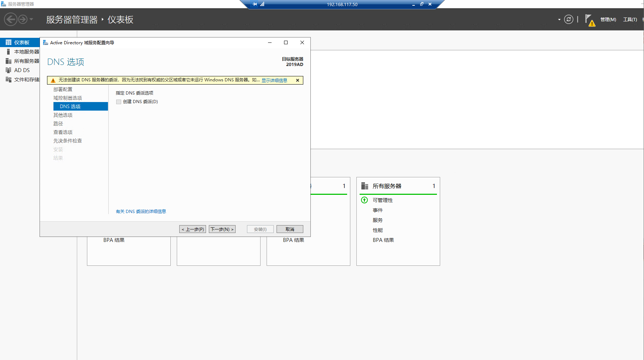Click the 下一步(N) button
The width and height of the screenshot is (644, 360).
coord(222,229)
